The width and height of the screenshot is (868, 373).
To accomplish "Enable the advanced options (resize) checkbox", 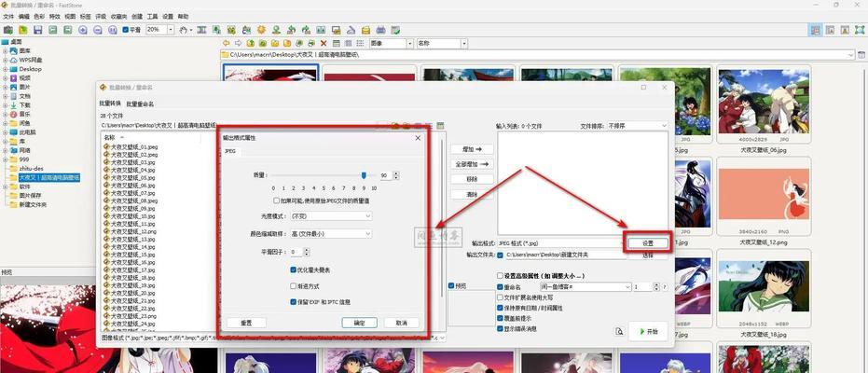I will click(501, 276).
